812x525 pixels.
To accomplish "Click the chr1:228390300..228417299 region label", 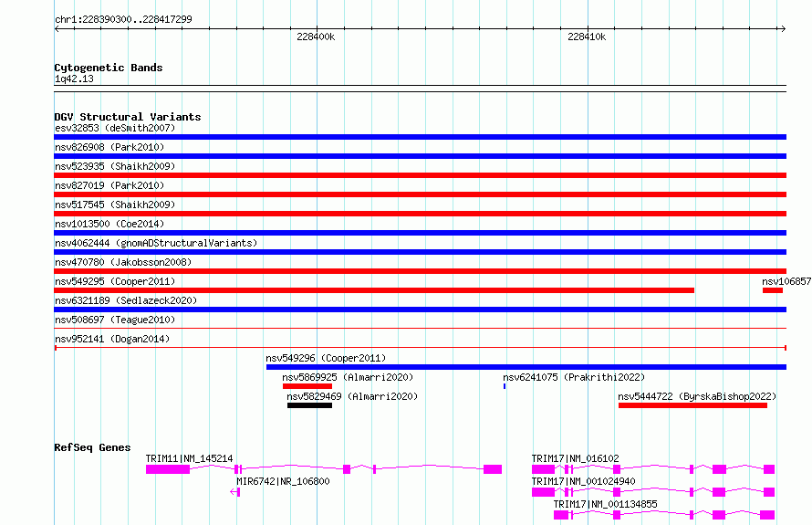I will click(123, 19).
